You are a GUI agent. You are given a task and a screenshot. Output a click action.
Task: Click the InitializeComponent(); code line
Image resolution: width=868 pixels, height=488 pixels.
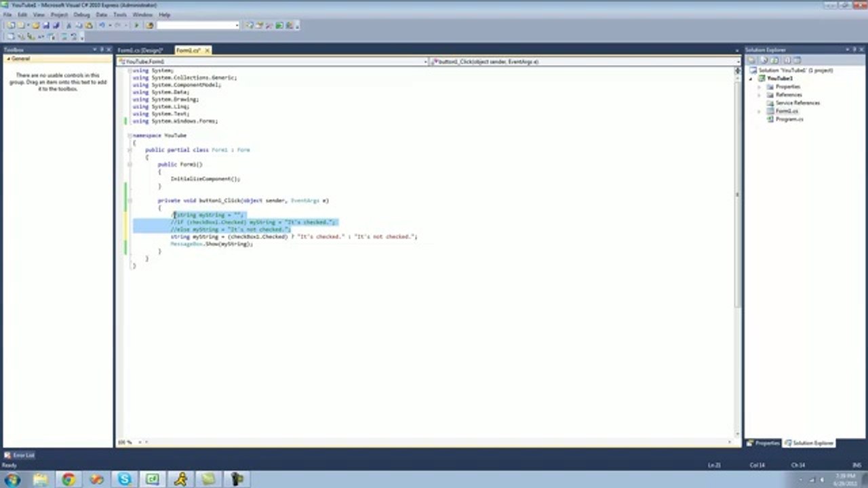tap(205, 179)
